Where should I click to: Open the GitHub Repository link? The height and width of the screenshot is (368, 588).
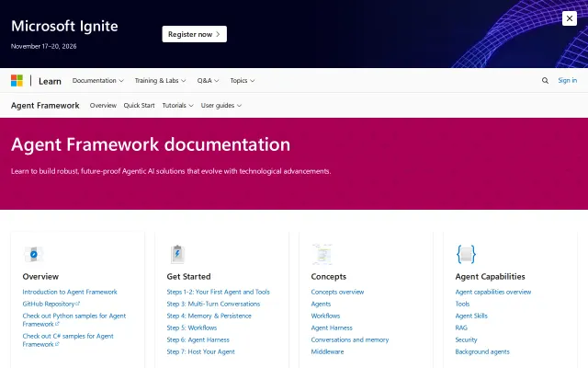pos(51,304)
